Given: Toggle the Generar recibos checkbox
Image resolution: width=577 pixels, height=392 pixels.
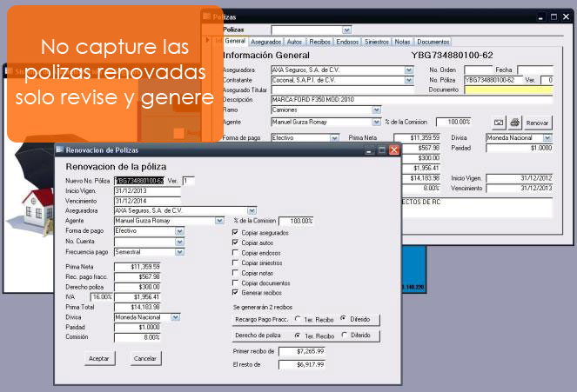Looking at the screenshot, I should 236,293.
